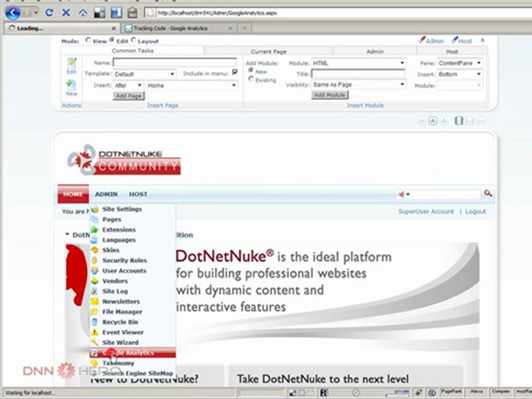532x399 pixels.
Task: Click the large text size A icon
Action: (443, 121)
